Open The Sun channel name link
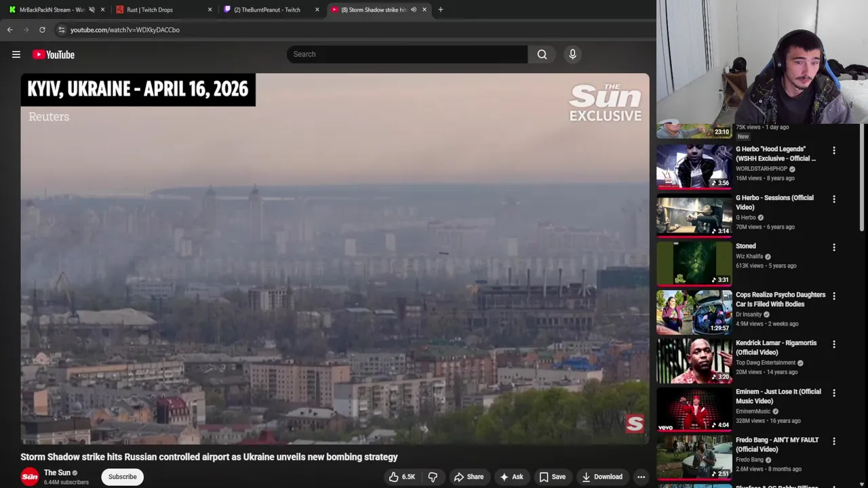The width and height of the screenshot is (868, 488). point(57,472)
